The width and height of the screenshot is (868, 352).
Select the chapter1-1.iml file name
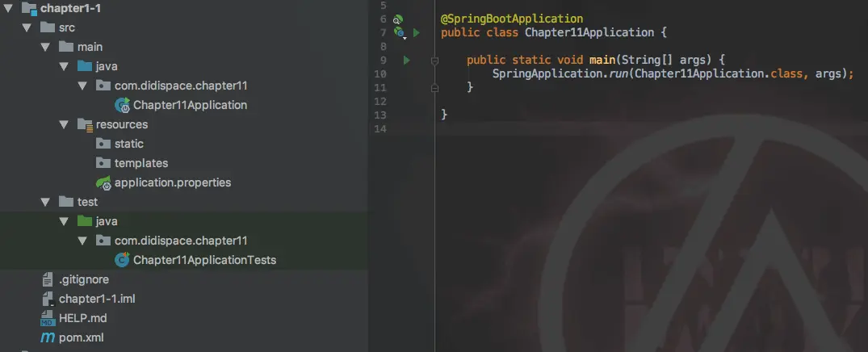click(x=97, y=299)
